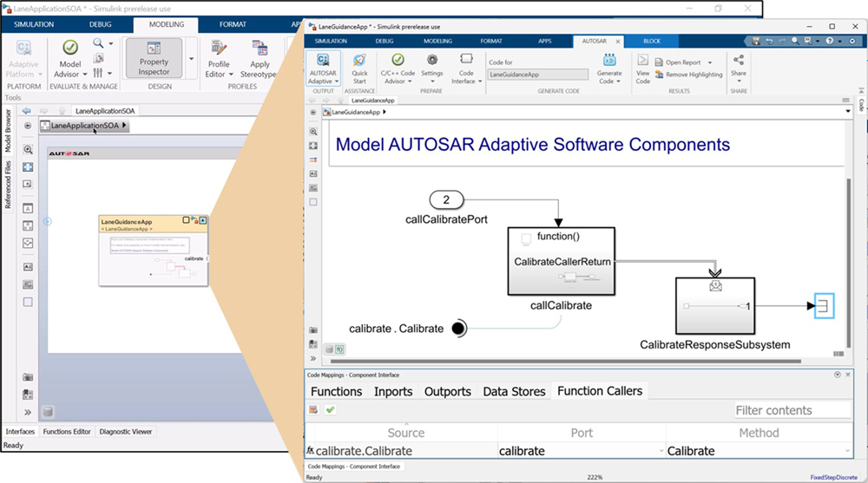Screen dimensions: 868x483
Task: Click Remove Highlighting
Action: (x=688, y=75)
